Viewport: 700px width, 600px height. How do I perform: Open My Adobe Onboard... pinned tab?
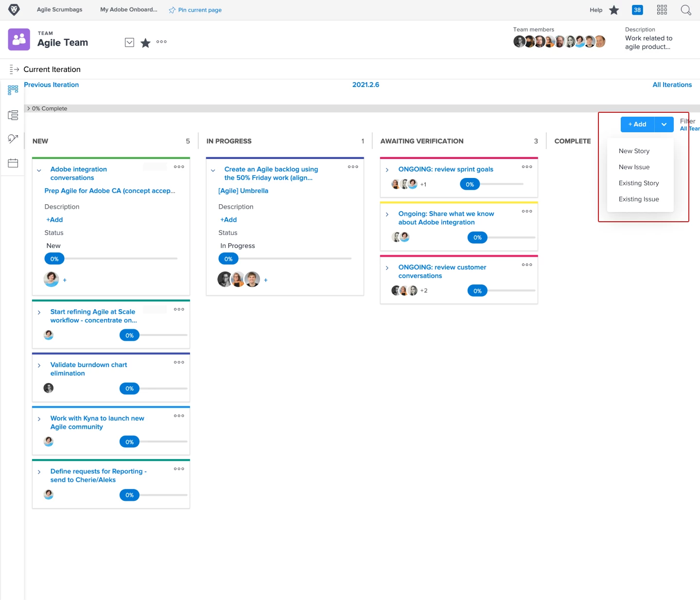tap(129, 10)
